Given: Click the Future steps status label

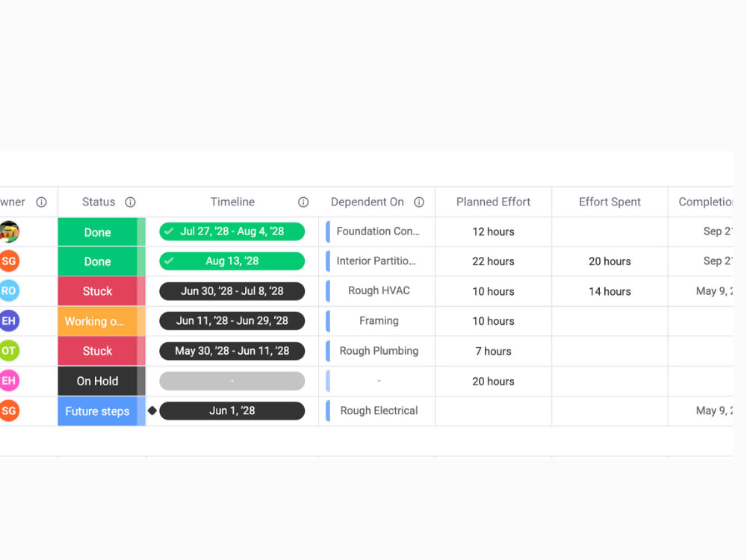Looking at the screenshot, I should tap(97, 411).
